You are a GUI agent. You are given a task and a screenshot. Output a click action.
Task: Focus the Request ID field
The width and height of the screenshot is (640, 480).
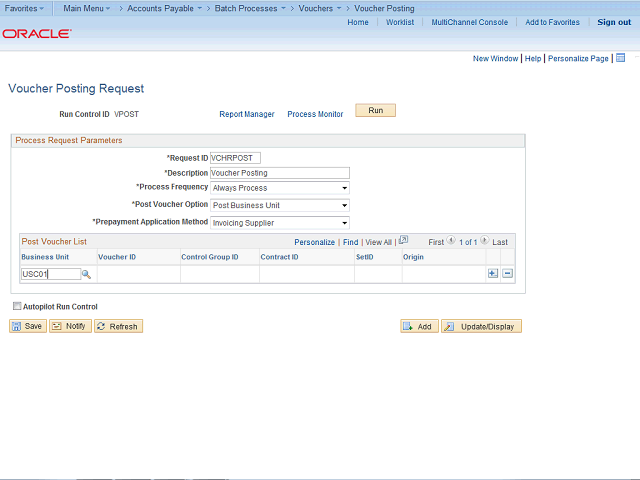pyautogui.click(x=235, y=158)
